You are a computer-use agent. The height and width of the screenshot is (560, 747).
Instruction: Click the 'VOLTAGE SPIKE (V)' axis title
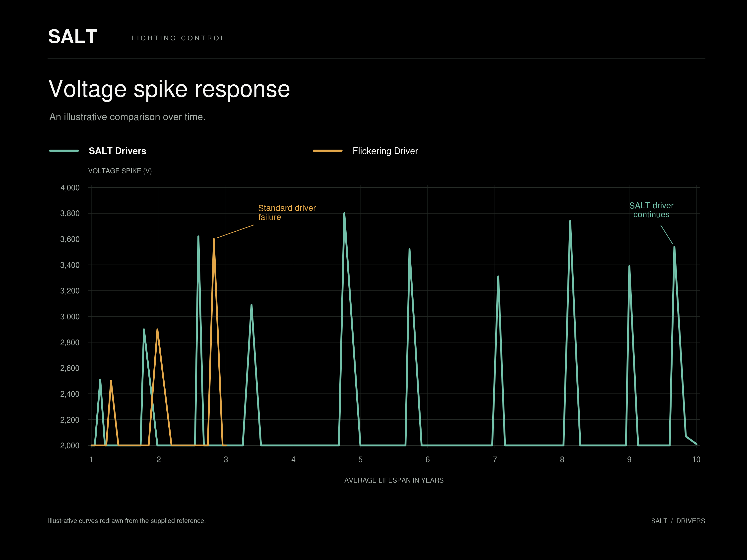[x=120, y=171]
